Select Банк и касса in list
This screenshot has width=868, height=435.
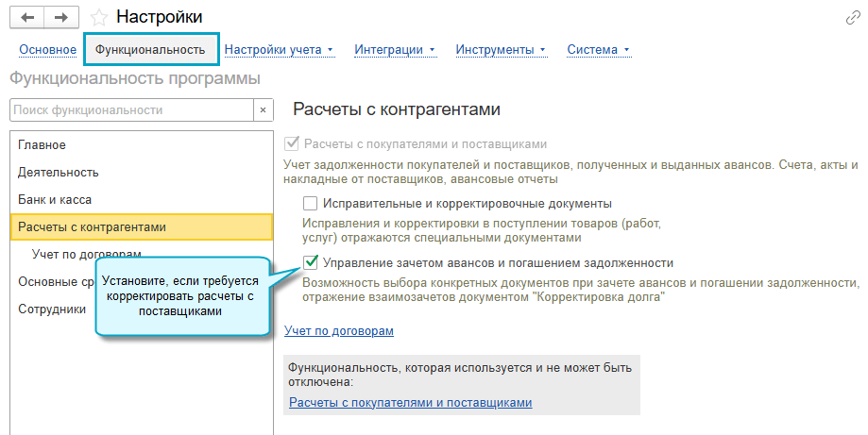pos(55,200)
